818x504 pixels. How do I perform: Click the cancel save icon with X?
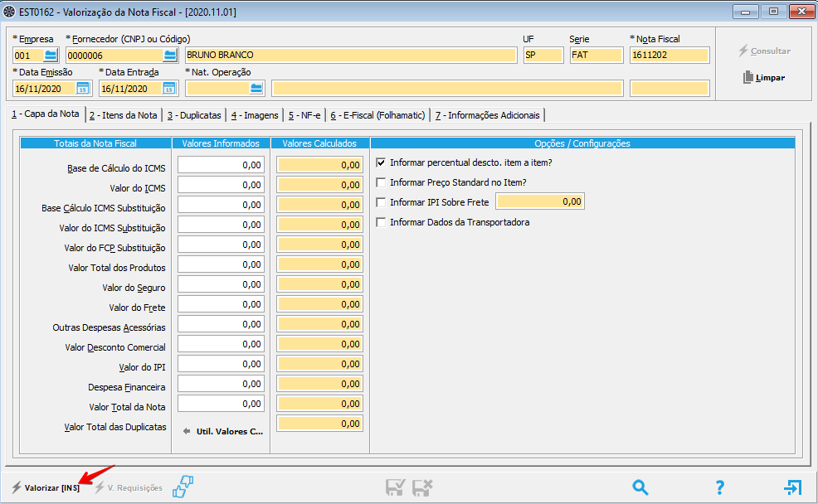422,487
